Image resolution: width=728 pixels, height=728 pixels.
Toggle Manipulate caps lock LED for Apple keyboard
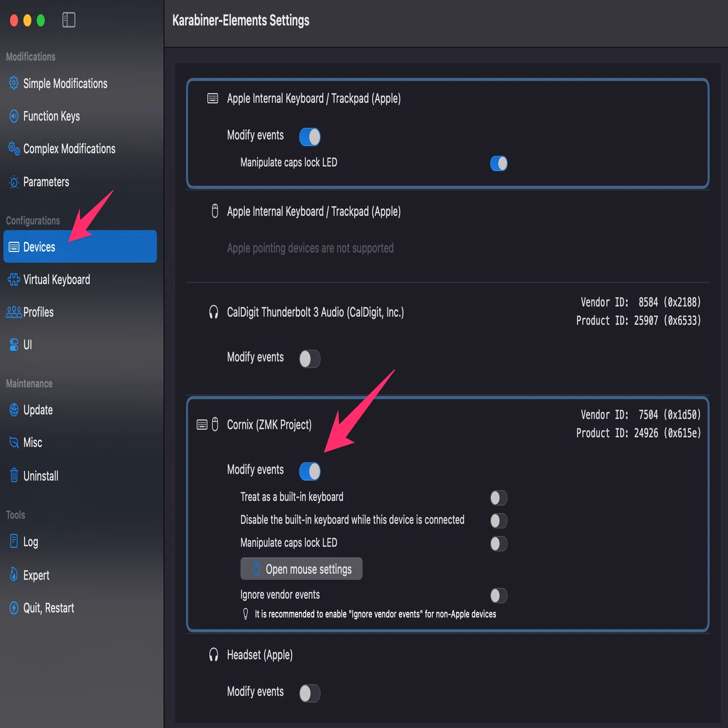[499, 163]
